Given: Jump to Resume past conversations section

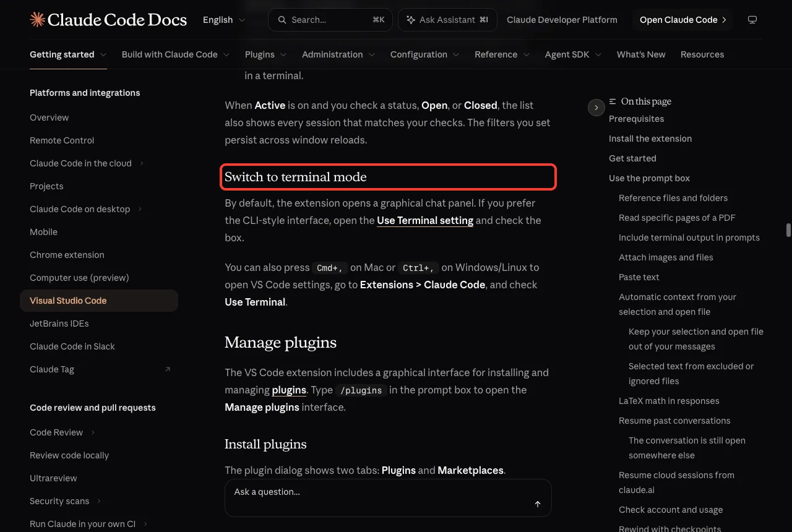Looking at the screenshot, I should 674,421.
